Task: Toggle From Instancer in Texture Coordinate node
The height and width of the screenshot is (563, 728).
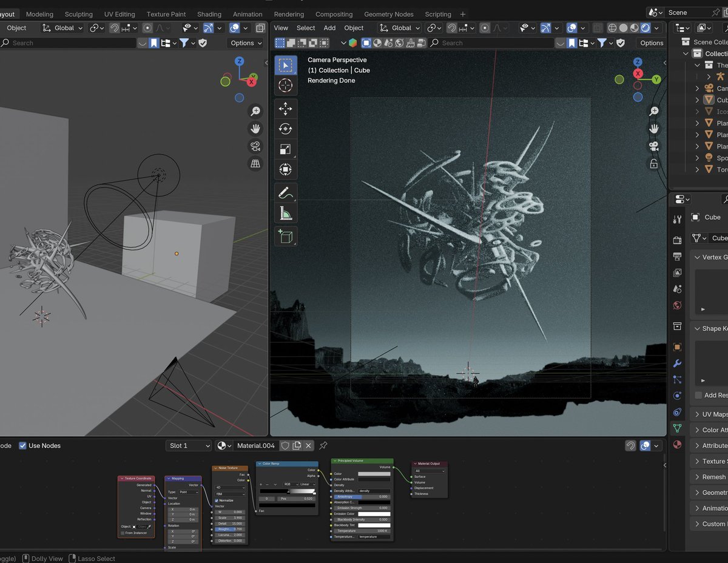Action: point(123,533)
